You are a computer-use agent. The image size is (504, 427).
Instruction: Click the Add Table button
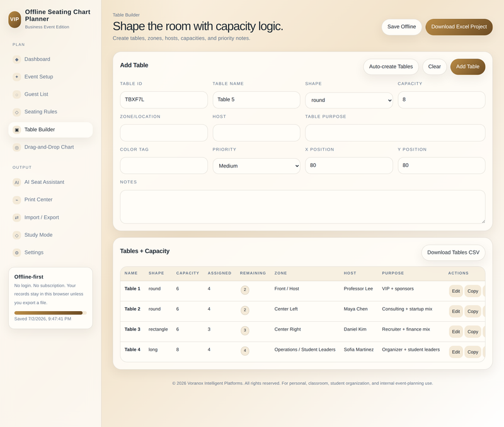pos(467,67)
